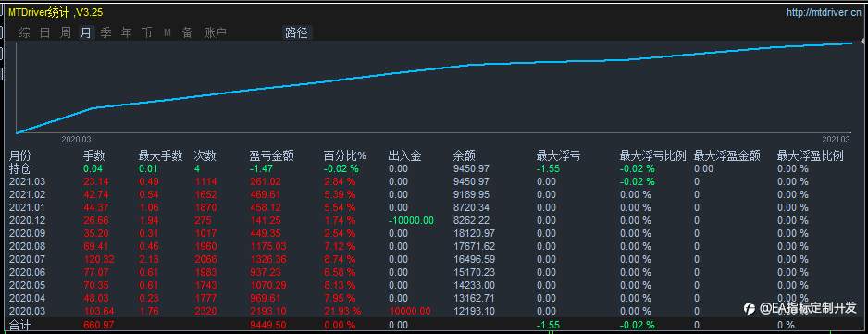Select the 2021.02 month row
Viewport: 868px width, 334px height.
click(x=434, y=194)
